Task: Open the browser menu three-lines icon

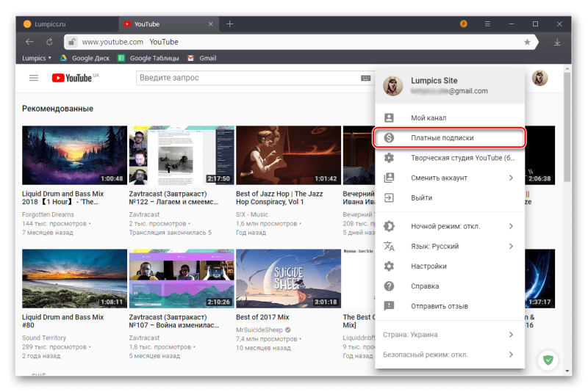Action: [487, 24]
